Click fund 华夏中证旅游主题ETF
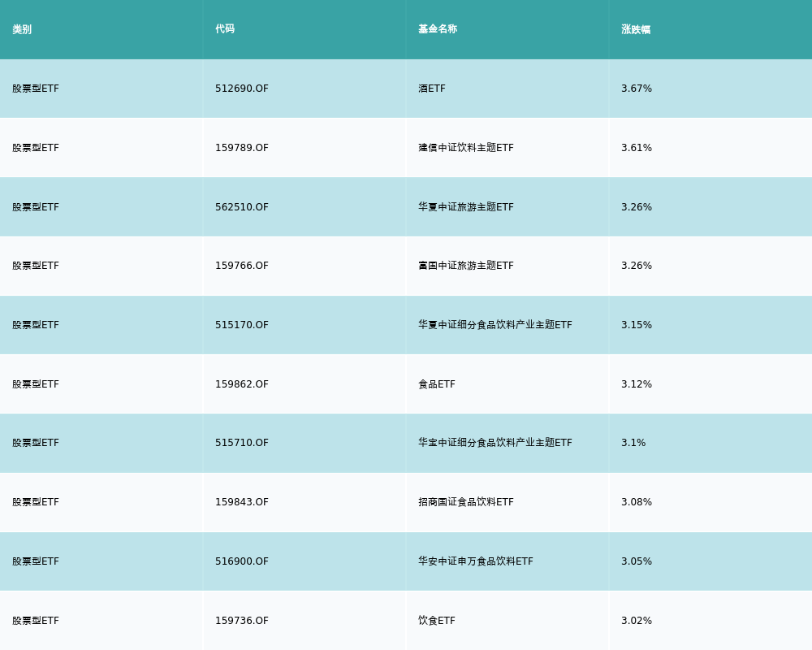The height and width of the screenshot is (650, 812). click(466, 207)
